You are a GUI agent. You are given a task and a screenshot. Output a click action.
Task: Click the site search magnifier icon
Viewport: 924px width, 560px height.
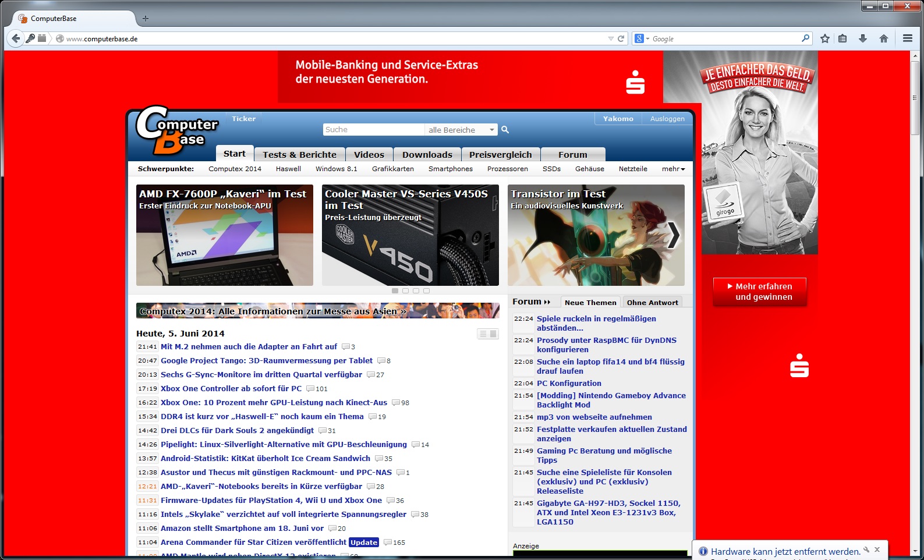[505, 130]
